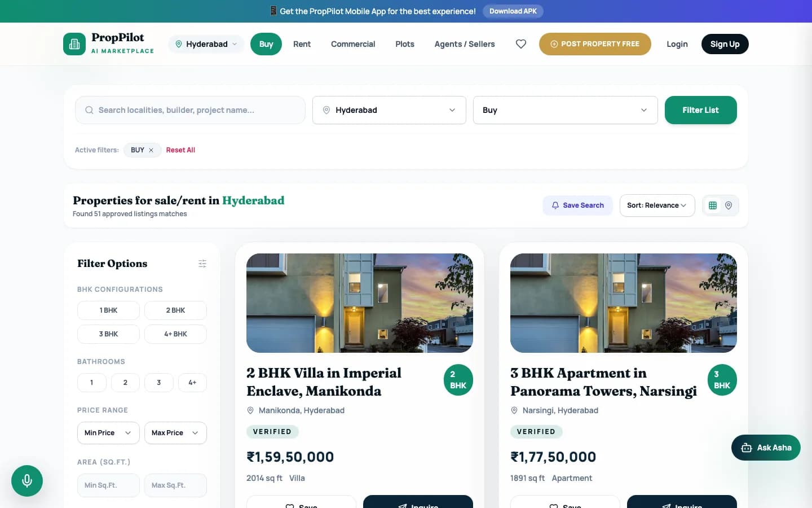Go to the Commercial tab

coord(353,44)
